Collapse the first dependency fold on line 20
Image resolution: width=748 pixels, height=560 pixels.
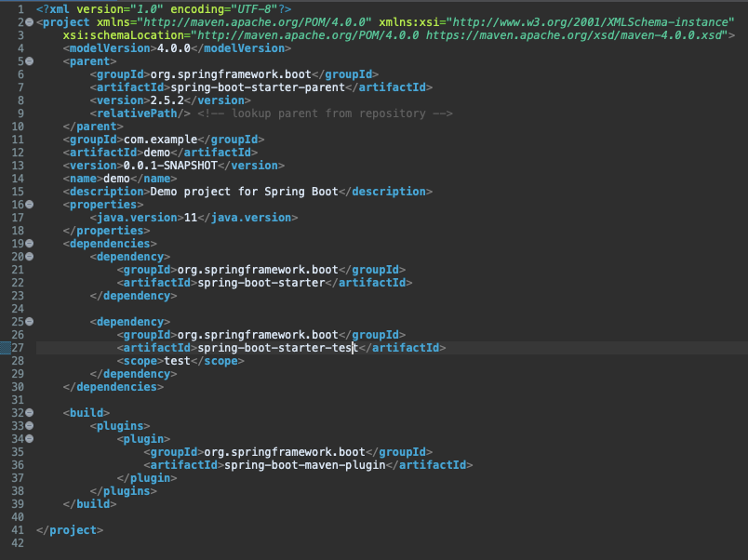click(x=30, y=257)
